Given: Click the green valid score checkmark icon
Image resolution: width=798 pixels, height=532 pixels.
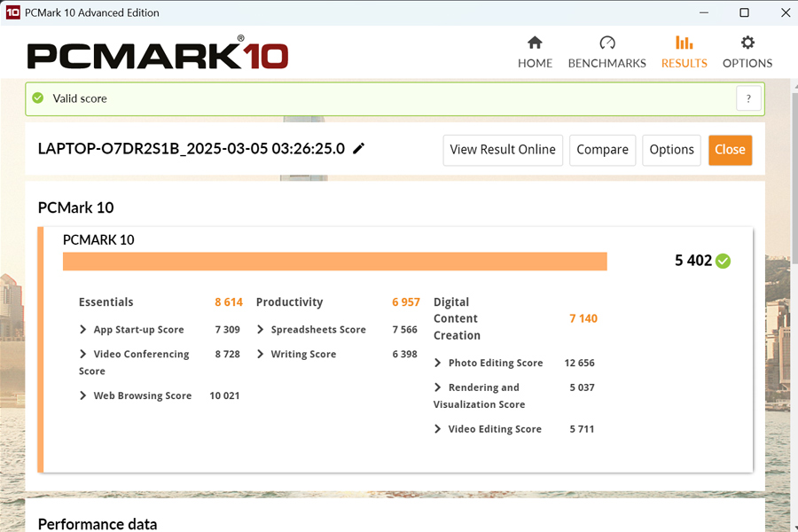Looking at the screenshot, I should [37, 98].
